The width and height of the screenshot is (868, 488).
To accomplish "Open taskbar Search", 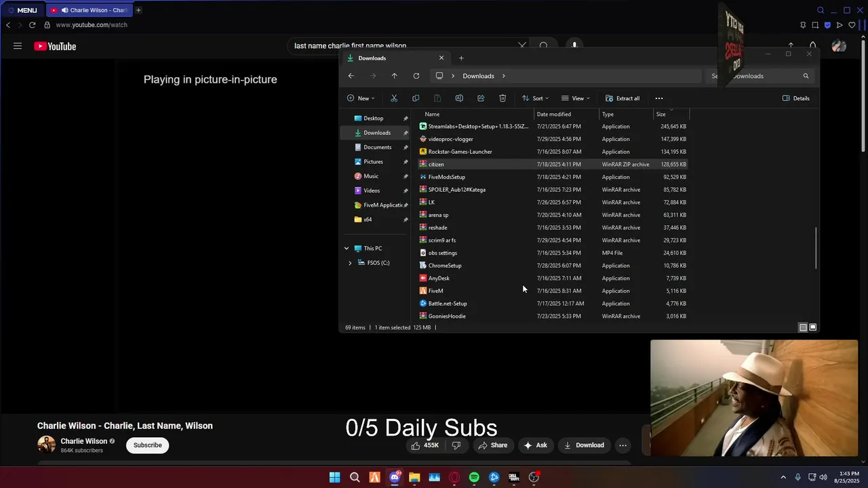I will coord(355,477).
